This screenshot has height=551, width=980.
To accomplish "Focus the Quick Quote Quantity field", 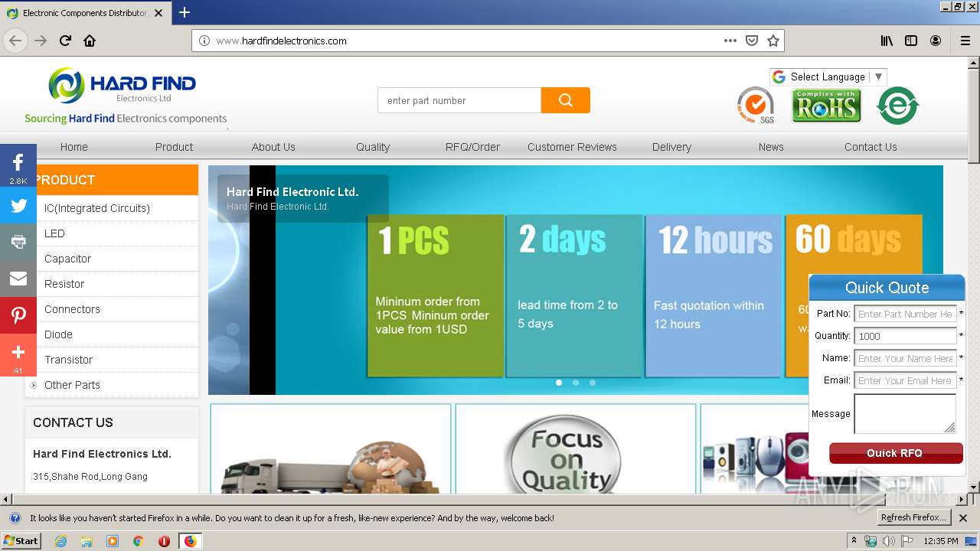I will click(905, 336).
